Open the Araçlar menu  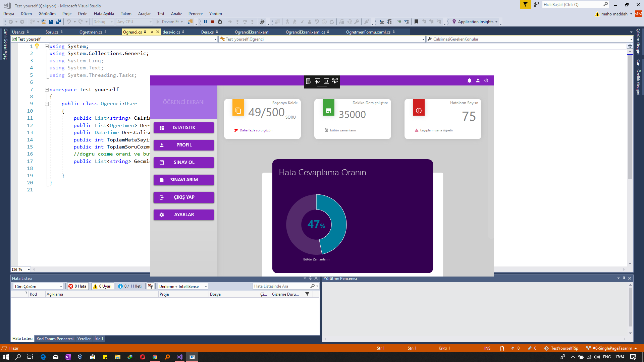[x=144, y=14]
